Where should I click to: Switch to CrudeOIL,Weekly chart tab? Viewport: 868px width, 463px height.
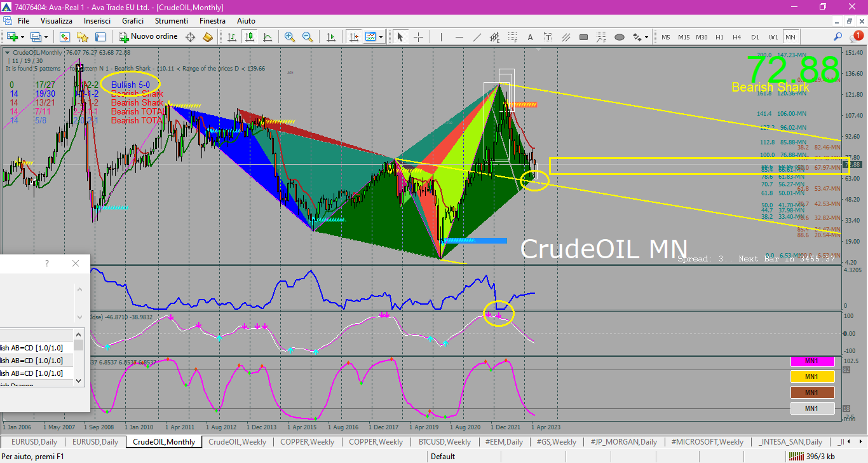pos(237,441)
